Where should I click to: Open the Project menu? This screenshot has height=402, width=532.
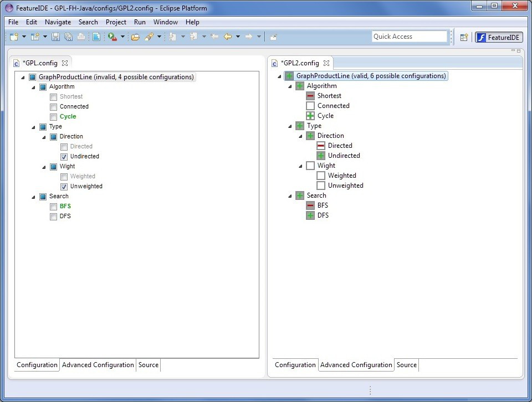click(x=116, y=22)
